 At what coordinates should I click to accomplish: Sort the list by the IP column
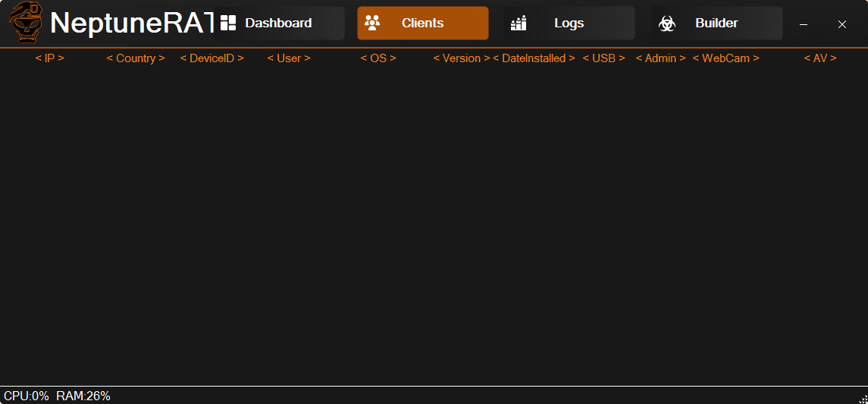coord(50,58)
